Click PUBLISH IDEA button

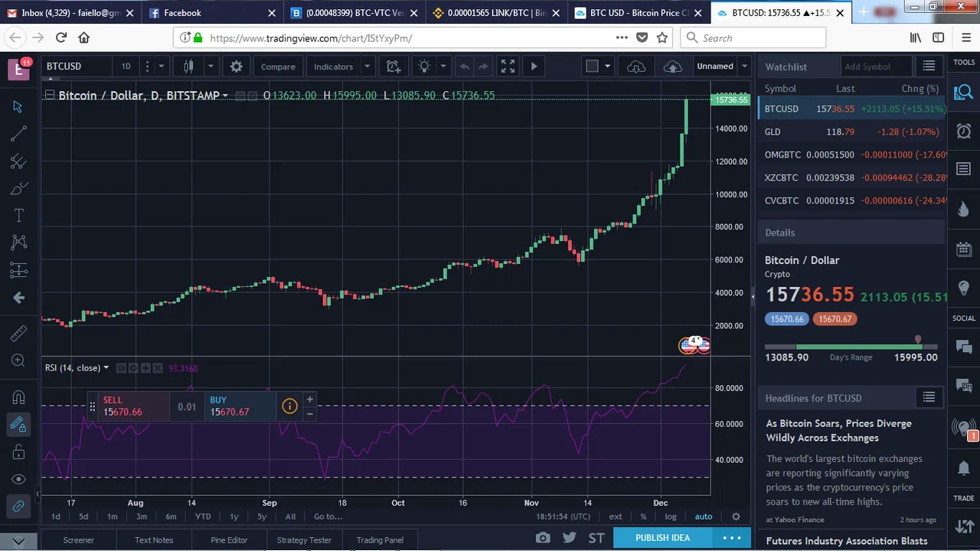662,538
